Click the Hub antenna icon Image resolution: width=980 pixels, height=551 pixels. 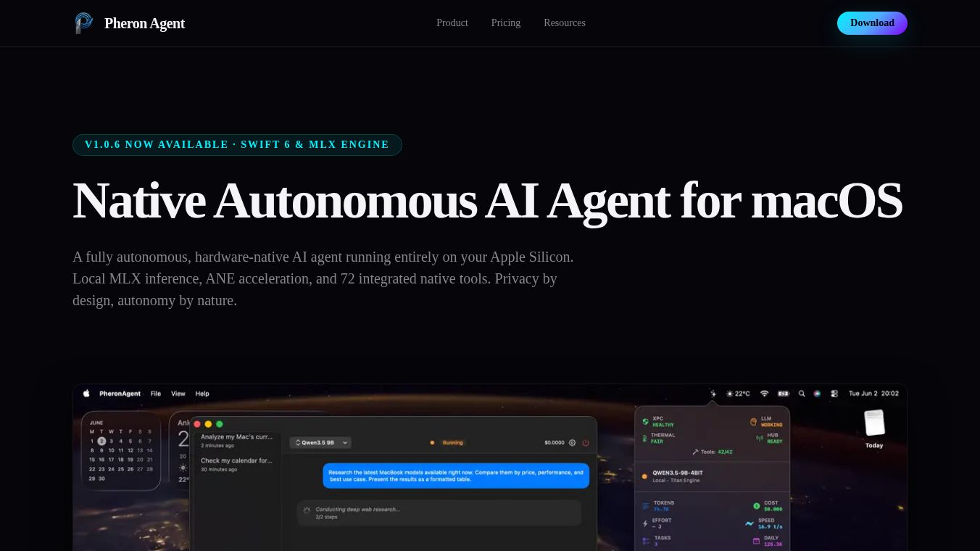pyautogui.click(x=760, y=438)
